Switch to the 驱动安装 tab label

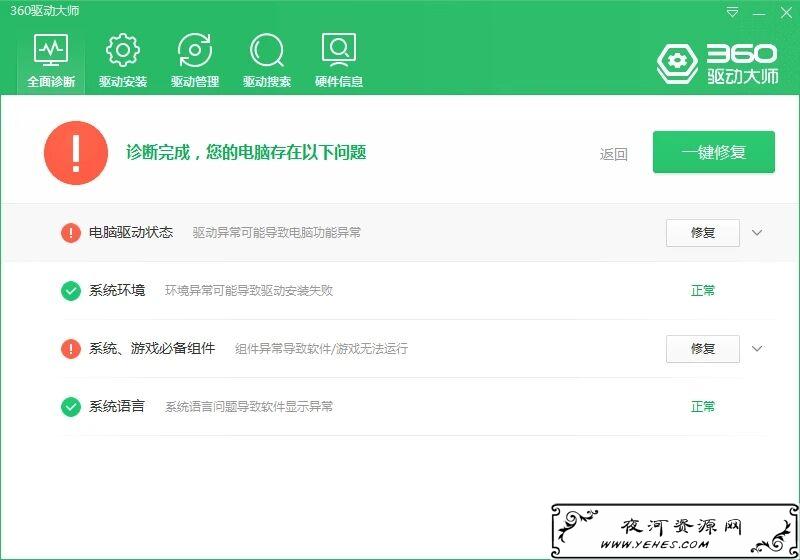[x=123, y=82]
